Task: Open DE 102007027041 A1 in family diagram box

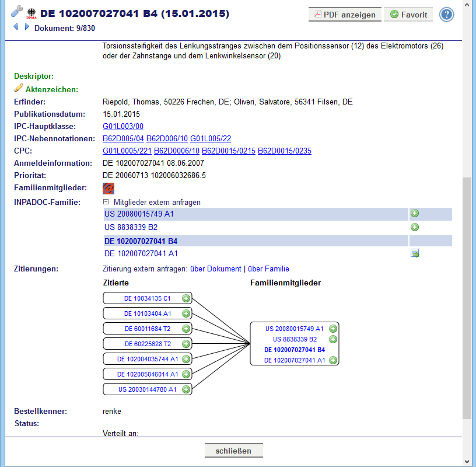Action: point(295,360)
